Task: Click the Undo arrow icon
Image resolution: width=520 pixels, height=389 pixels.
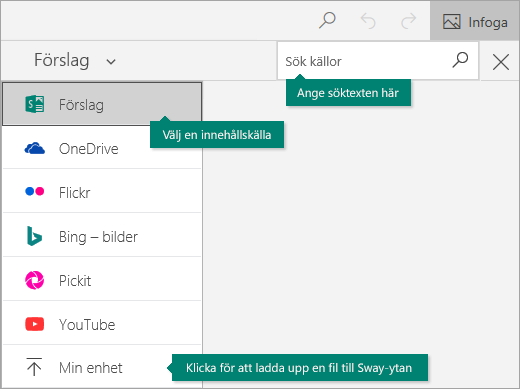Action: (x=368, y=21)
